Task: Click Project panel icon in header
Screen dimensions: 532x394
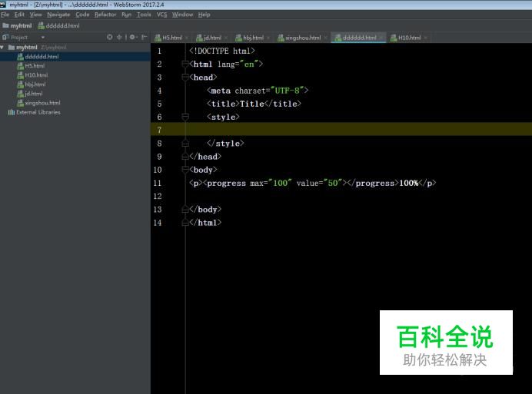Action: click(5, 38)
